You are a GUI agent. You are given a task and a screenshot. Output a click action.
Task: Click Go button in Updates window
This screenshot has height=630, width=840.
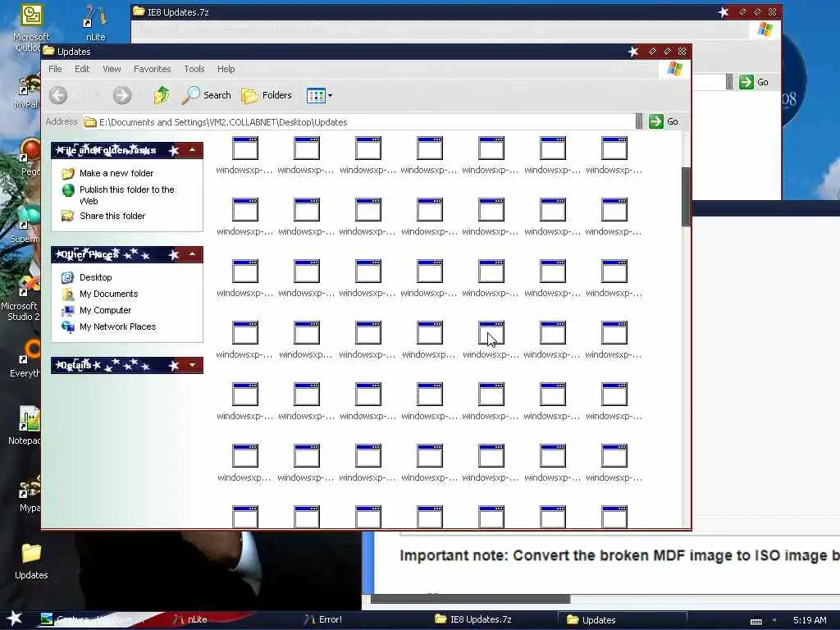pyautogui.click(x=664, y=121)
